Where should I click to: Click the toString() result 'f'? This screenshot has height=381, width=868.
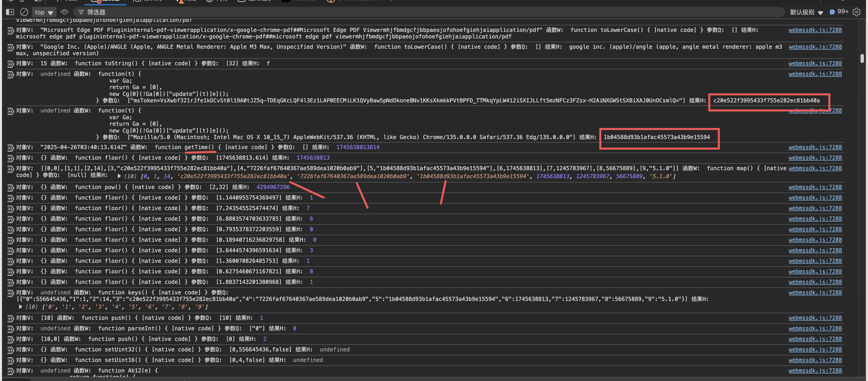point(268,63)
